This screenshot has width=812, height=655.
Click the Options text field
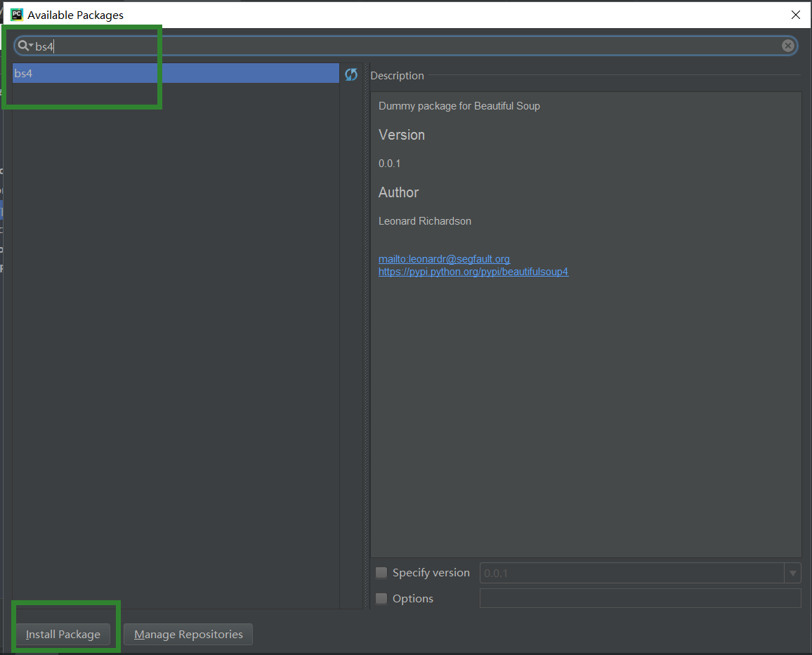pos(640,599)
